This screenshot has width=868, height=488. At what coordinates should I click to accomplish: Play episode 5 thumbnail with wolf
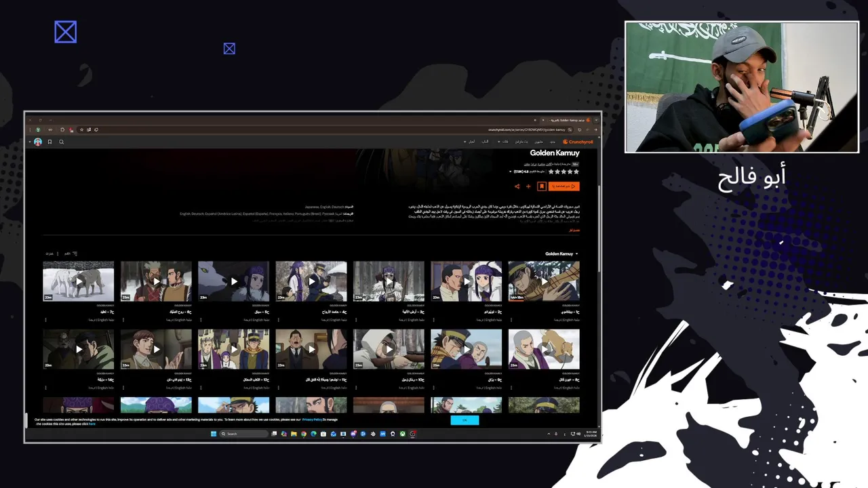tap(233, 281)
